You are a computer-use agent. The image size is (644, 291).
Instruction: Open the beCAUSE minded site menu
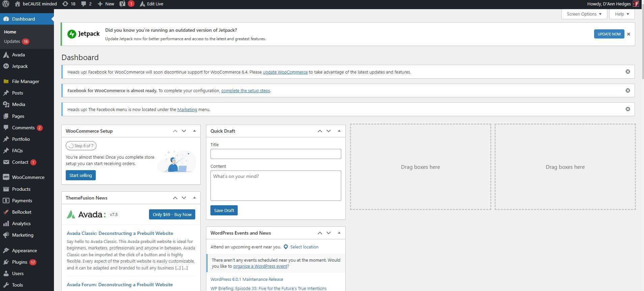(x=36, y=4)
